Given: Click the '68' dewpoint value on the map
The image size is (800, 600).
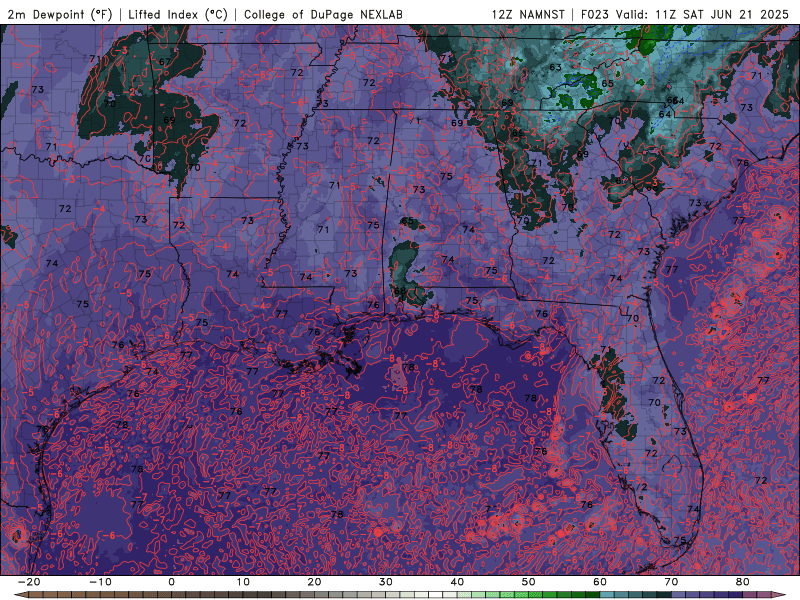Looking at the screenshot, I should coord(400,291).
